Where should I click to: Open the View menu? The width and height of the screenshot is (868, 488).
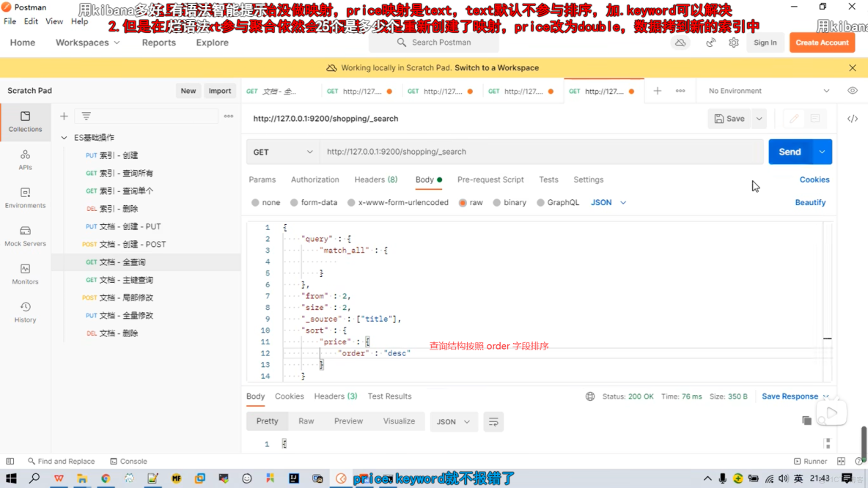pos(54,21)
